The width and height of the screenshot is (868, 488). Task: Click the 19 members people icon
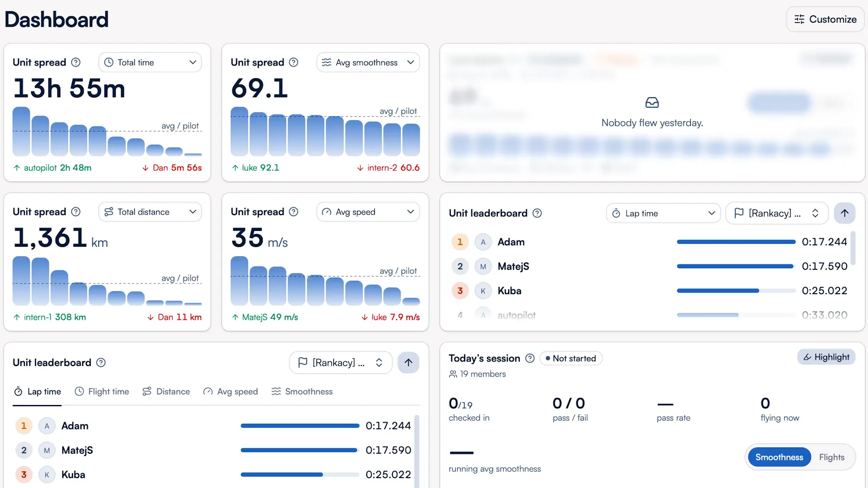coord(453,374)
